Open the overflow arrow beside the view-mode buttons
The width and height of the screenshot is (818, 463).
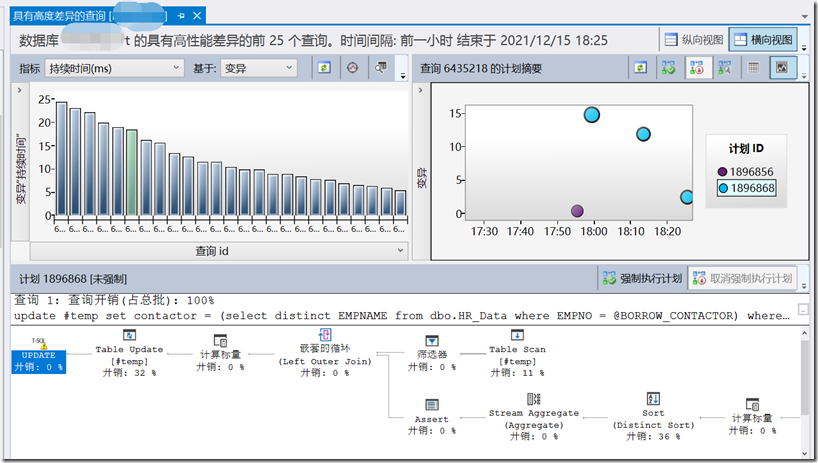click(x=804, y=47)
